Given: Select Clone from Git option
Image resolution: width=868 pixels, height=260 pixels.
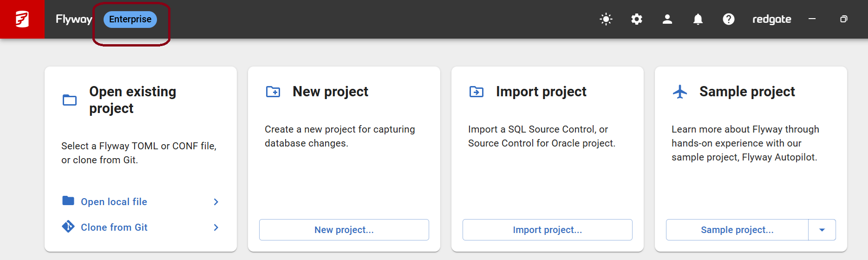Looking at the screenshot, I should [x=114, y=227].
